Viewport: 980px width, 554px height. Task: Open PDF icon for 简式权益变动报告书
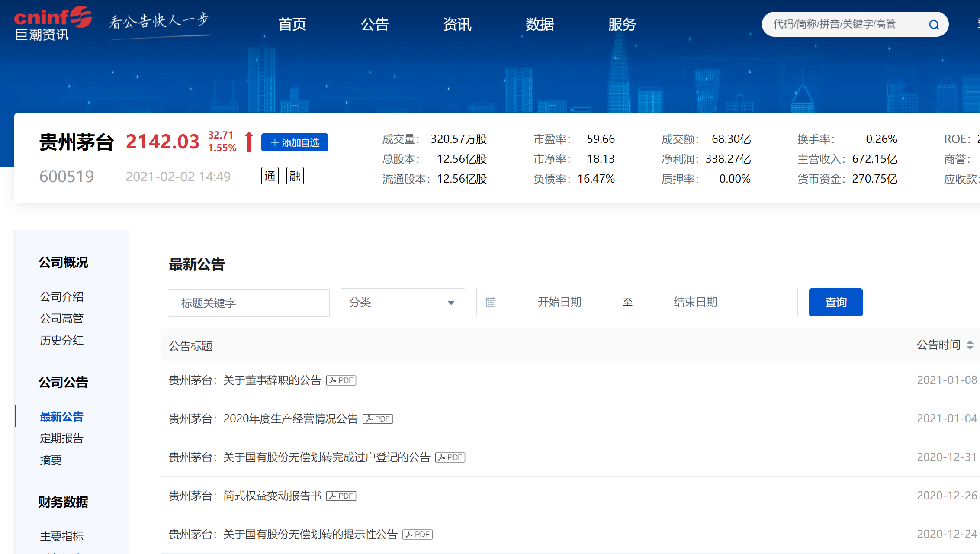(x=341, y=496)
